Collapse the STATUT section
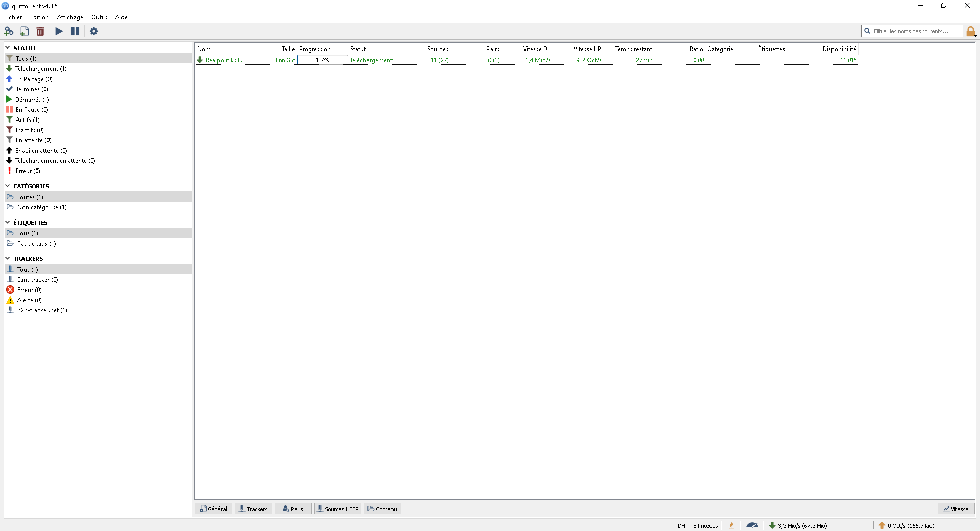 point(8,47)
